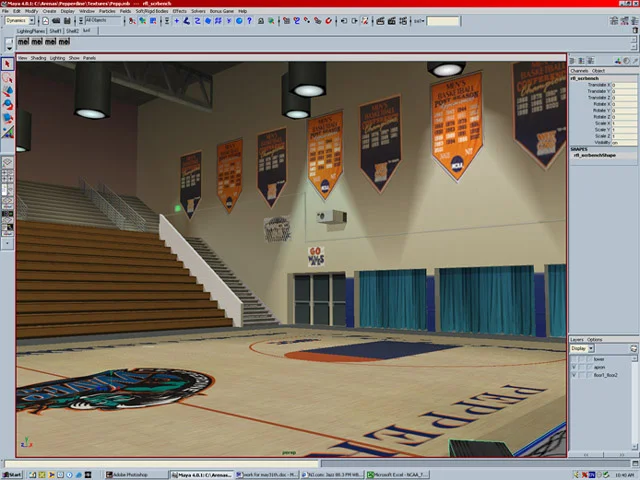Open Render Globals icon
The height and width of the screenshot is (480, 640).
(403, 21)
